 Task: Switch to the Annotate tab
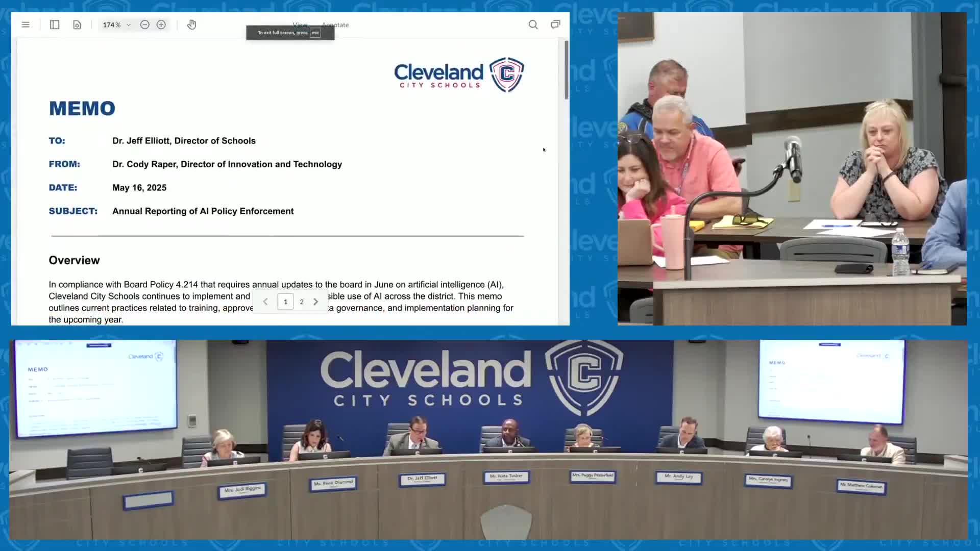pyautogui.click(x=336, y=24)
